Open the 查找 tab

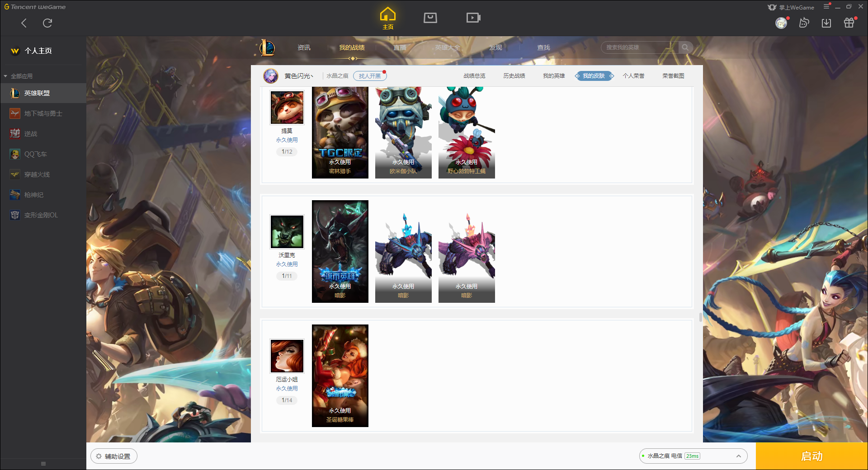point(543,47)
